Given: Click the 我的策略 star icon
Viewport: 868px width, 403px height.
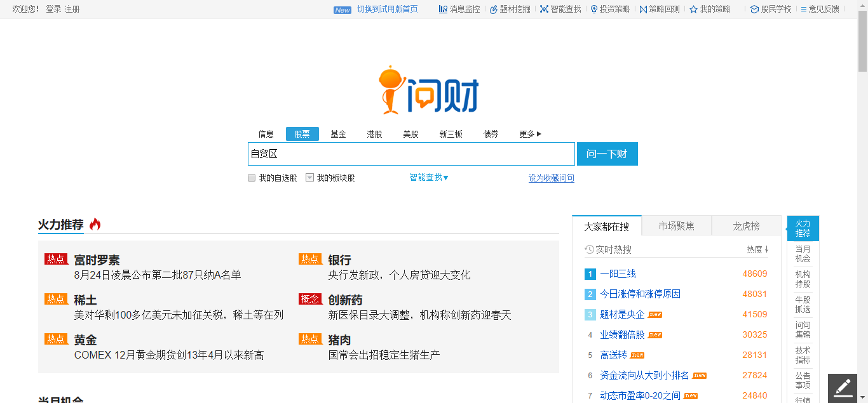Looking at the screenshot, I should coord(694,10).
